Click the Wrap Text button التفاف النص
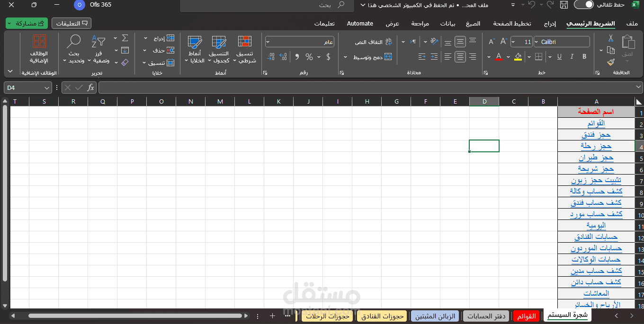This screenshot has height=324, width=644. pyautogui.click(x=374, y=42)
